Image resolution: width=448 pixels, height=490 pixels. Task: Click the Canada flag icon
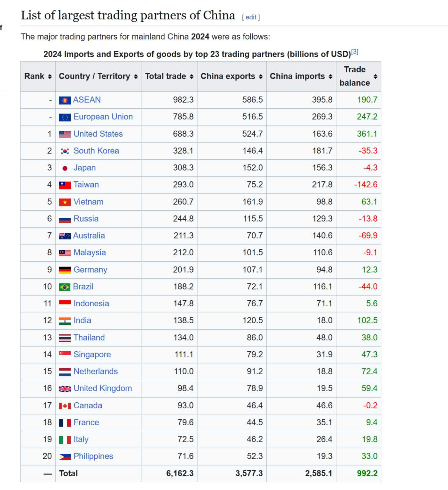point(65,406)
